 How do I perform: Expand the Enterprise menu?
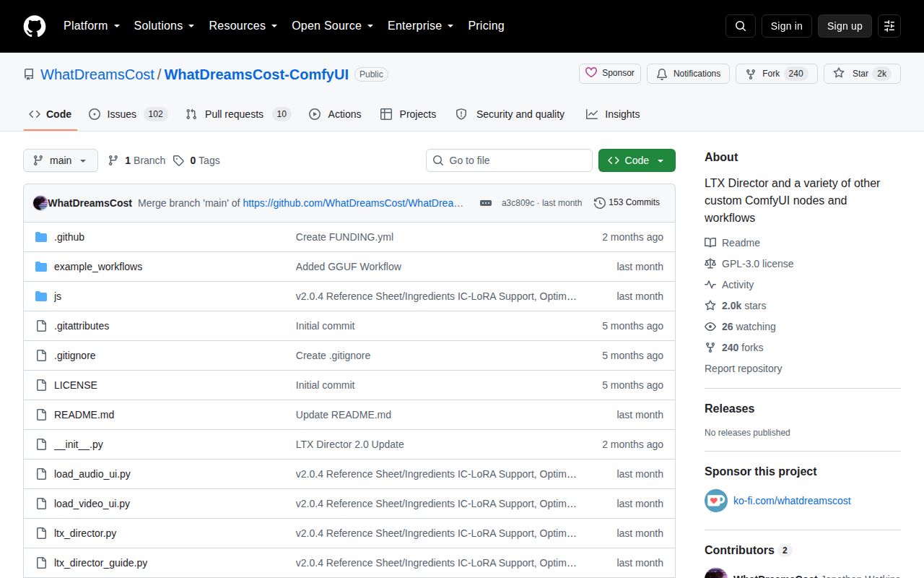click(421, 25)
